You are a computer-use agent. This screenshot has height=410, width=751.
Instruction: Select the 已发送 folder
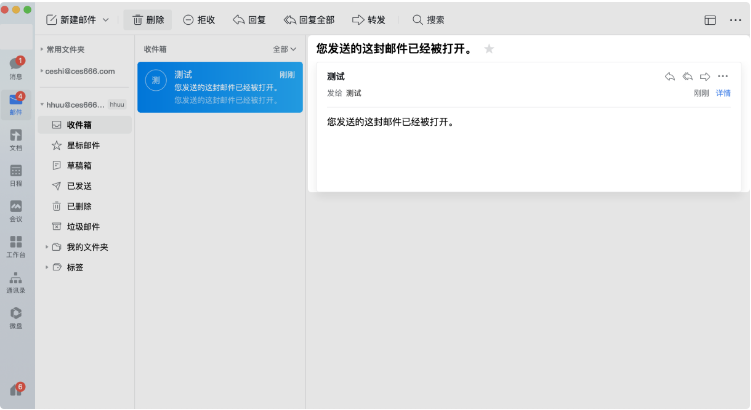[79, 186]
